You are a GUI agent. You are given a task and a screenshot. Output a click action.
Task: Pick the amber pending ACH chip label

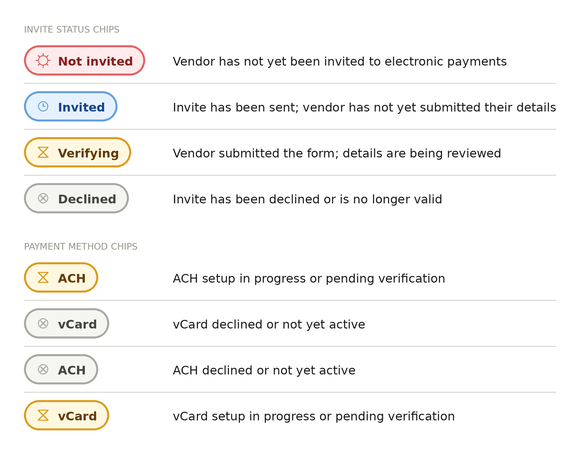pyautogui.click(x=72, y=278)
